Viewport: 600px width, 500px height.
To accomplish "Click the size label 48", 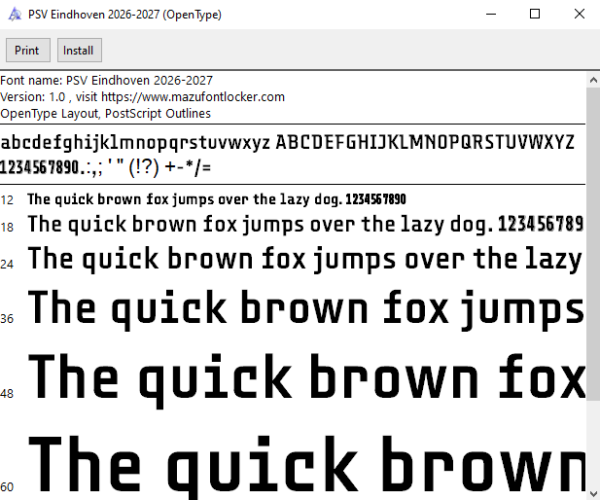I will pyautogui.click(x=7, y=394).
